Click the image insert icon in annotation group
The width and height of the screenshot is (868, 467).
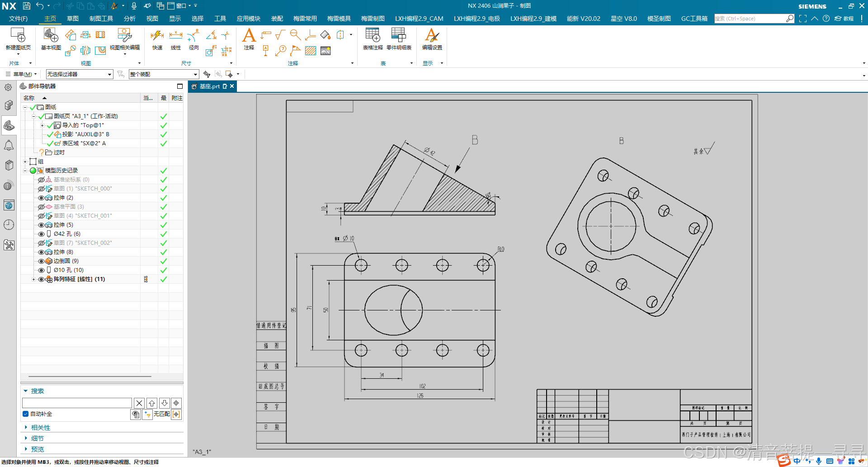[325, 51]
